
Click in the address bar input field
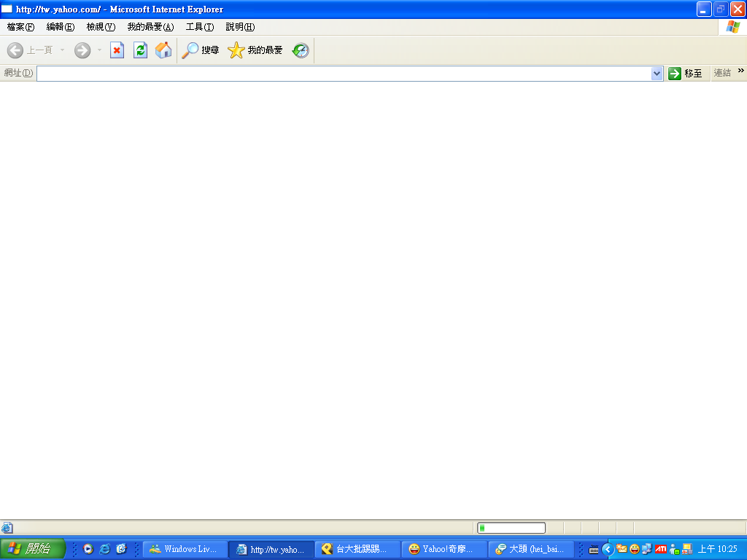[344, 74]
